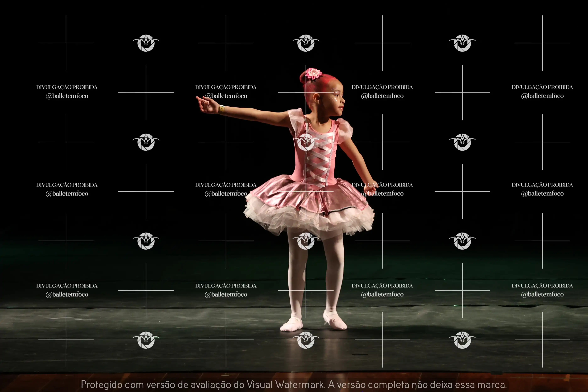588x392 pixels.
Task: Click the logo in the top row above the dancer's head
Action: coord(306,43)
